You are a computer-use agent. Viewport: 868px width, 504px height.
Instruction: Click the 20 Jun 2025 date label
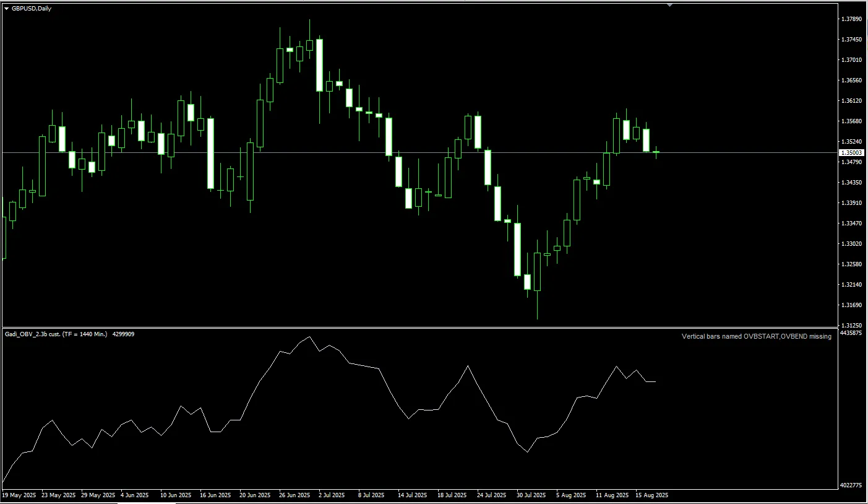[x=256, y=495]
